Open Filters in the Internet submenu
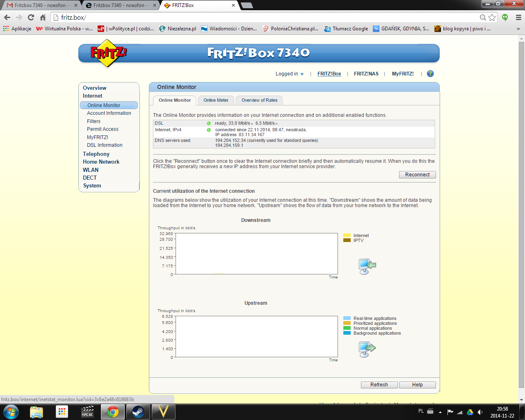Viewport: 525px width, 420px height. click(94, 121)
